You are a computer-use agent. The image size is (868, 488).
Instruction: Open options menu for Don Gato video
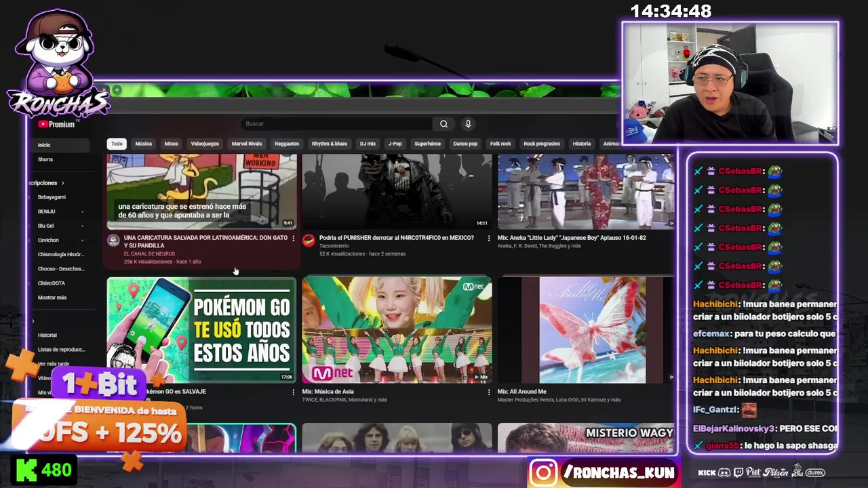point(294,239)
